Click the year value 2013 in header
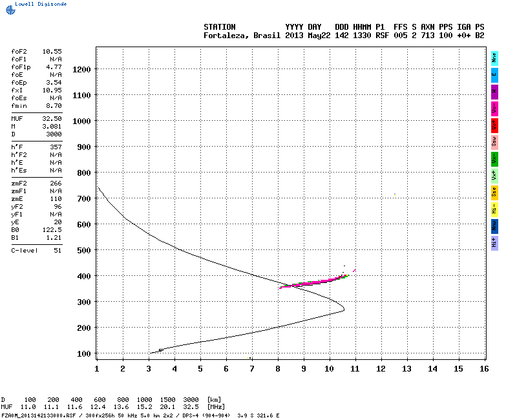The width and height of the screenshot is (517, 420). 294,36
